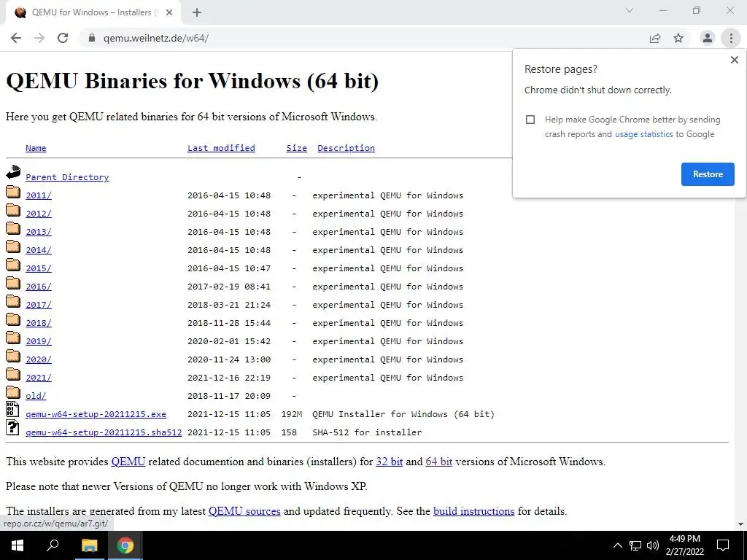The width and height of the screenshot is (747, 560).
Task: Show hidden system tray icons
Action: click(x=617, y=545)
